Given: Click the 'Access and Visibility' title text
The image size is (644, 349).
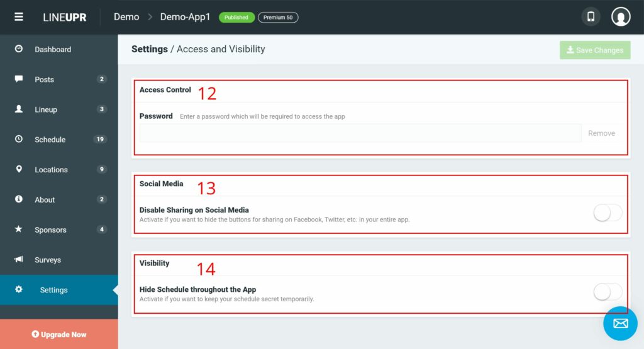Looking at the screenshot, I should (221, 49).
